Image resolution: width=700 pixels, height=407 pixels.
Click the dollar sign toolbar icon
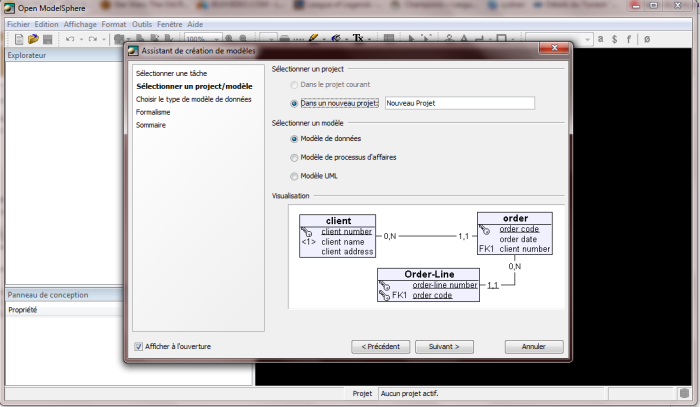coord(614,39)
